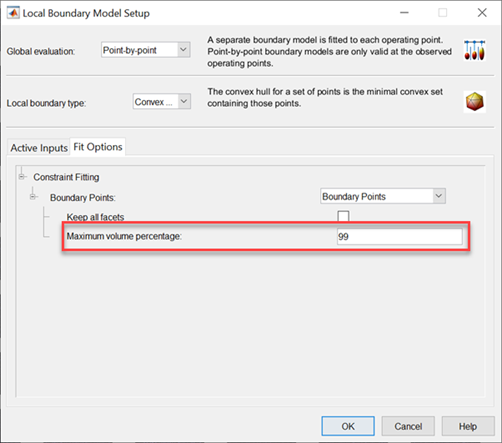Open the Local boundary type dropdown
Image resolution: width=502 pixels, height=443 pixels.
(x=162, y=101)
